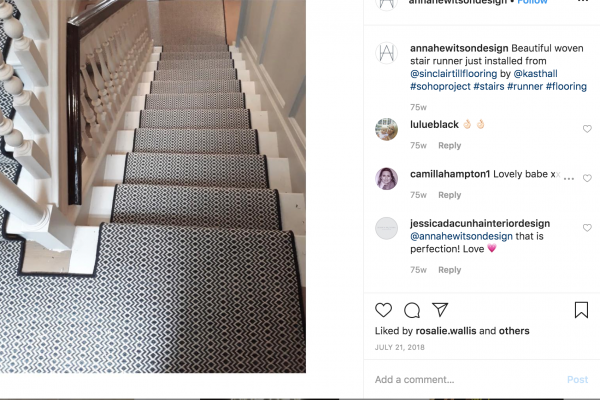Open the @sinclairtillflooring mention
The image size is (600, 400).
click(x=453, y=73)
